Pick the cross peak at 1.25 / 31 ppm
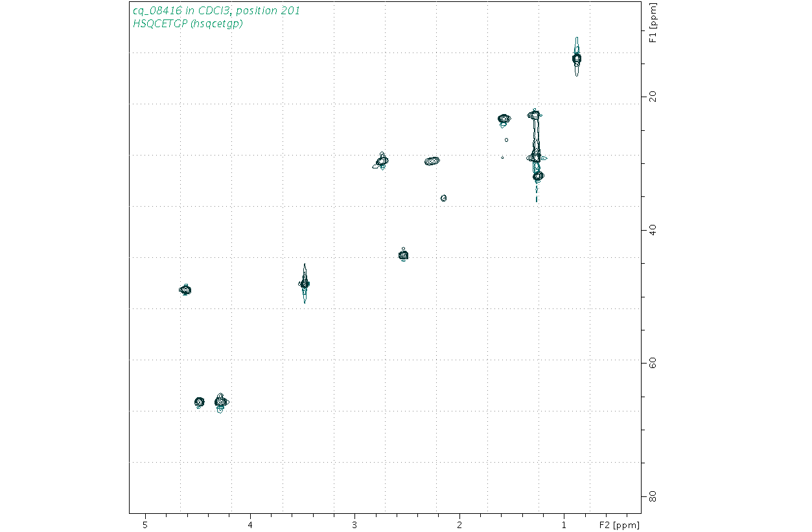Screen dimensions: 812x532 [x=537, y=176]
